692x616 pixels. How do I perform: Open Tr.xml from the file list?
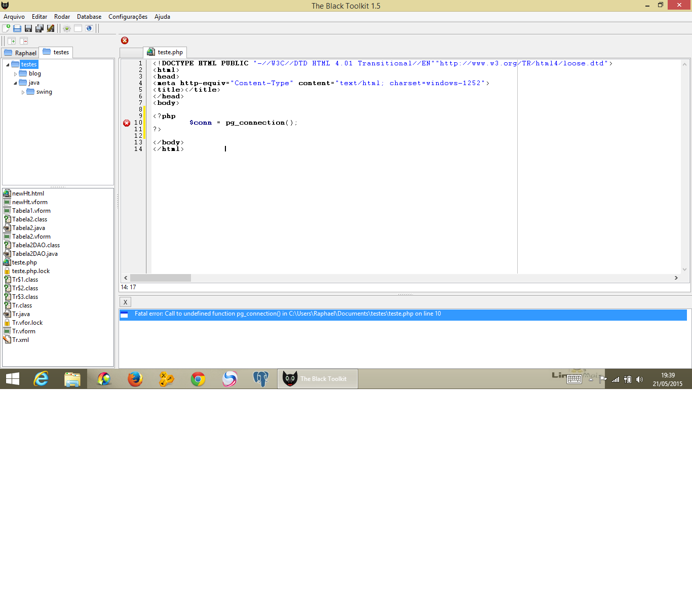(19, 340)
